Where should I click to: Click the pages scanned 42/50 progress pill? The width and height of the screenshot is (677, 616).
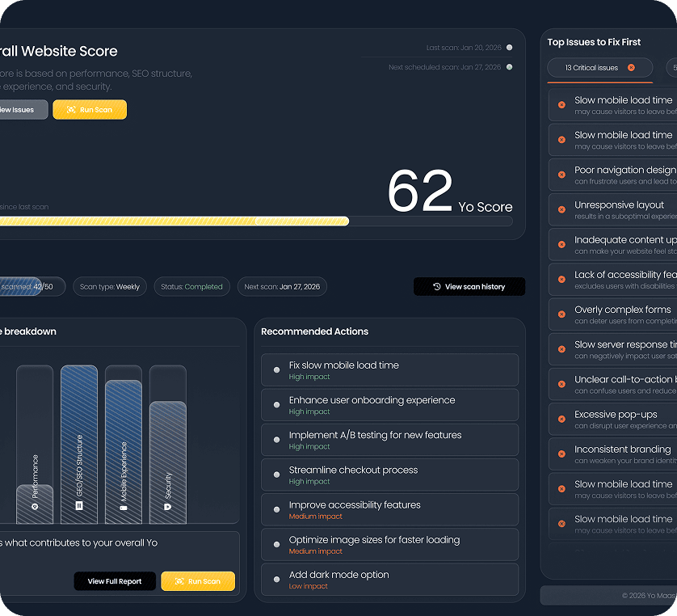[33, 286]
